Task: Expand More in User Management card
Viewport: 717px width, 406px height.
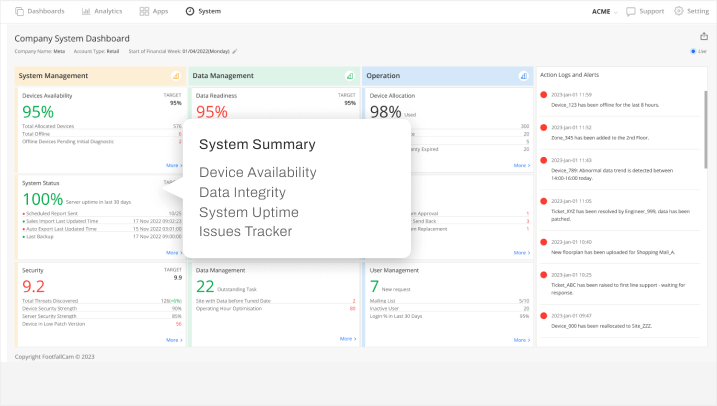Action: coord(521,339)
